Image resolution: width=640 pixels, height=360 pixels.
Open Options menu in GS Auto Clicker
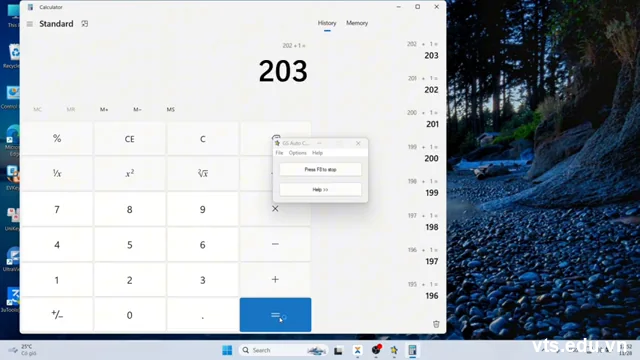point(298,153)
